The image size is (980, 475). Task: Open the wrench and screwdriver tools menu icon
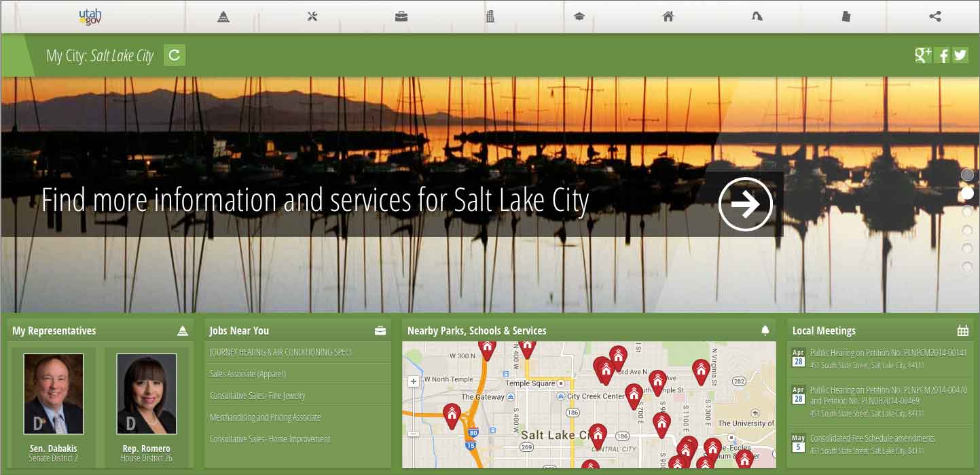pos(312,16)
